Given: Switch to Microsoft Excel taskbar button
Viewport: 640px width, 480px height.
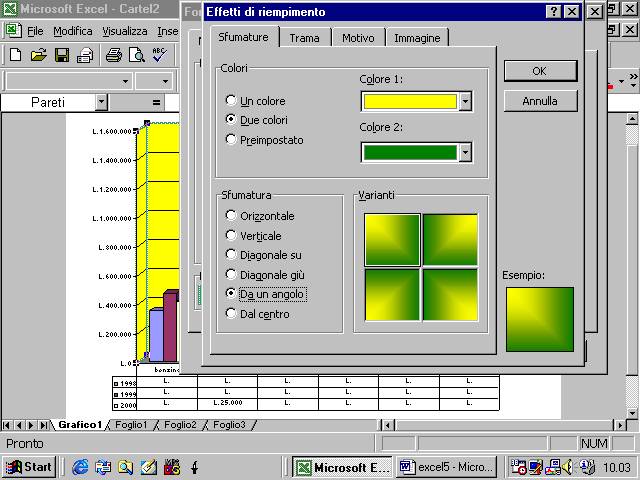Looking at the screenshot, I should pyautogui.click(x=342, y=467).
